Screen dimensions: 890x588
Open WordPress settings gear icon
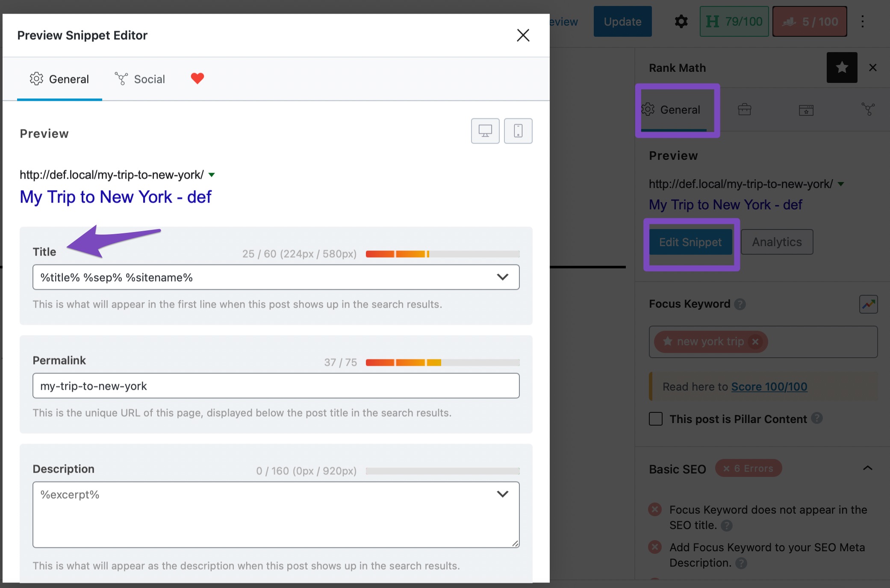coord(681,21)
